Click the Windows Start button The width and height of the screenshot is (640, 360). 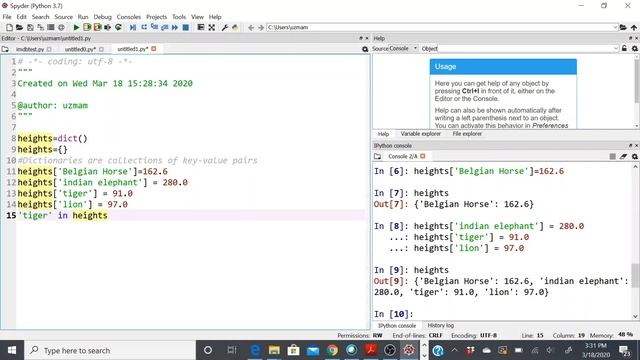(12, 350)
